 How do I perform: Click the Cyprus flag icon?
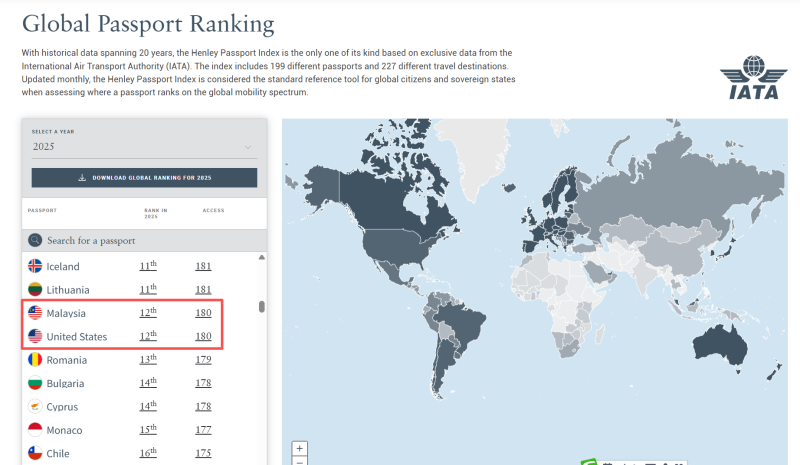tap(35, 407)
